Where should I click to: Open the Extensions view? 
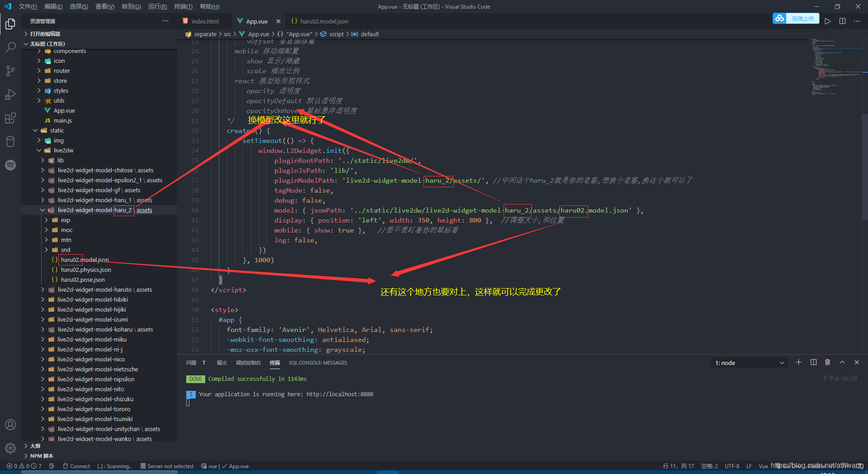(x=10, y=118)
